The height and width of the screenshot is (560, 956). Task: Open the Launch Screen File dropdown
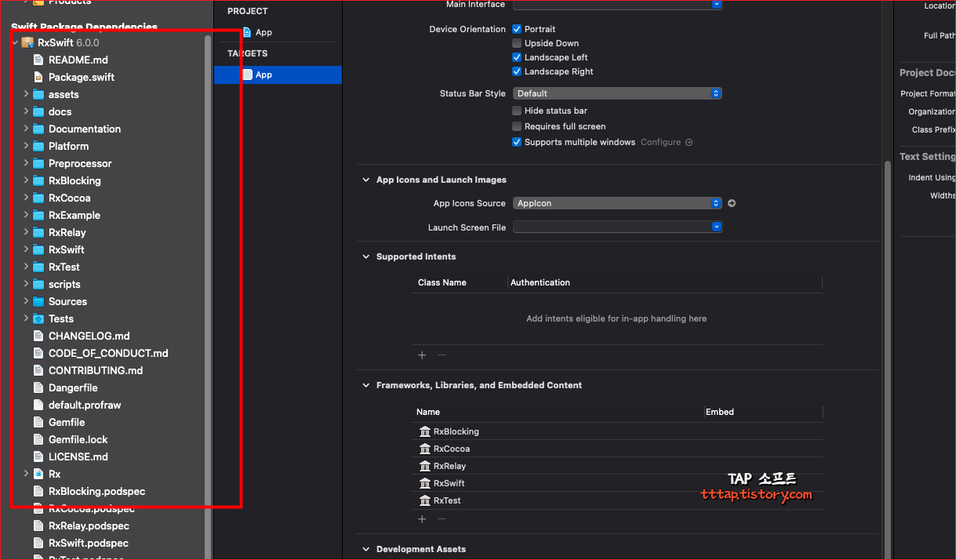617,227
